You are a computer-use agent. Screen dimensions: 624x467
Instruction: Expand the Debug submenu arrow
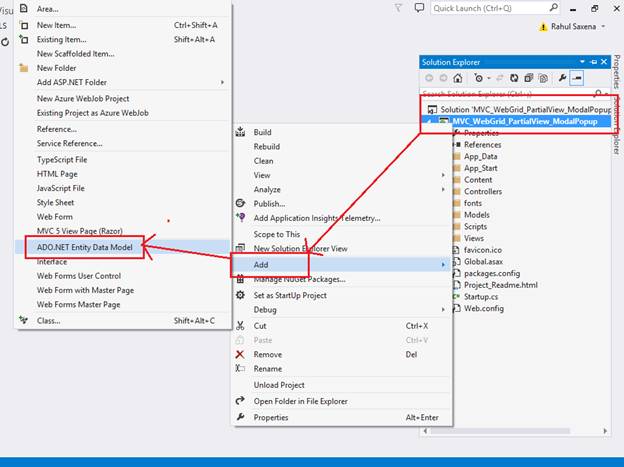(x=443, y=309)
